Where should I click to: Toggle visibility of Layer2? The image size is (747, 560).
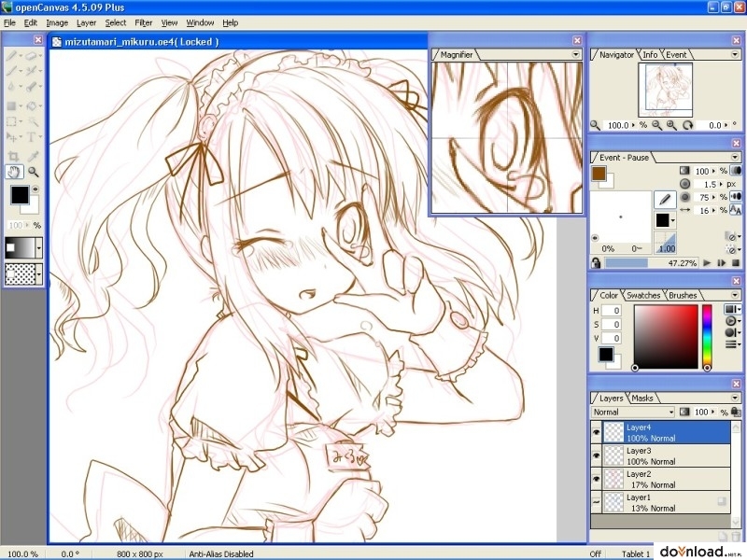tap(597, 479)
